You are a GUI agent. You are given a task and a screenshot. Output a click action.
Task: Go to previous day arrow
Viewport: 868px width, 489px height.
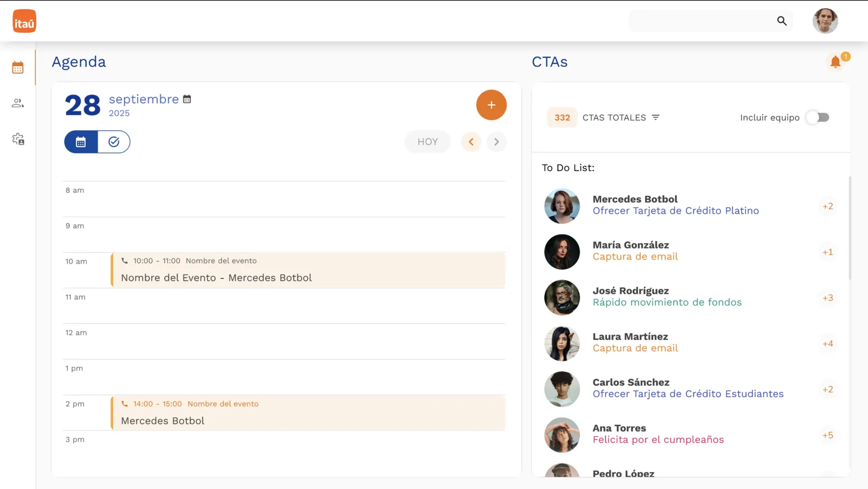471,142
